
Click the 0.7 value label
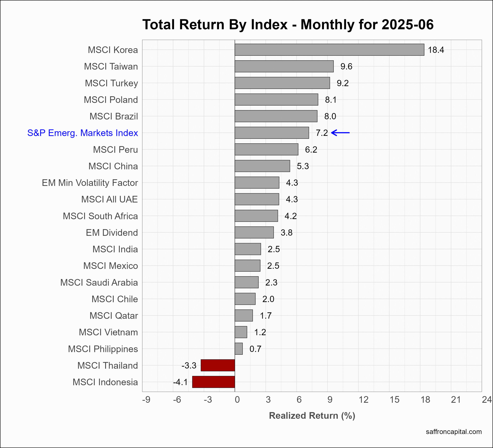255,349
